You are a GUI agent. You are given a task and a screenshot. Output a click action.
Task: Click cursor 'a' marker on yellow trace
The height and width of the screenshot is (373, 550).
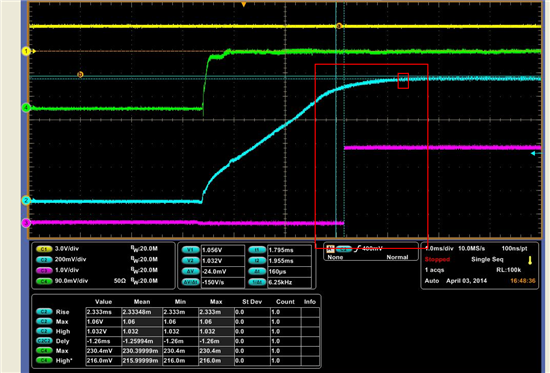click(x=339, y=26)
